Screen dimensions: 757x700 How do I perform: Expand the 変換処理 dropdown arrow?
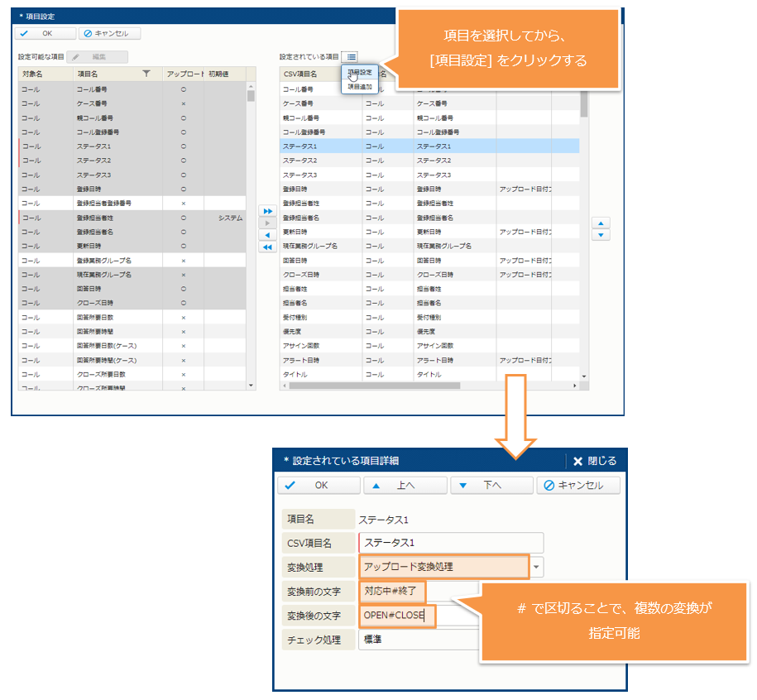(538, 567)
